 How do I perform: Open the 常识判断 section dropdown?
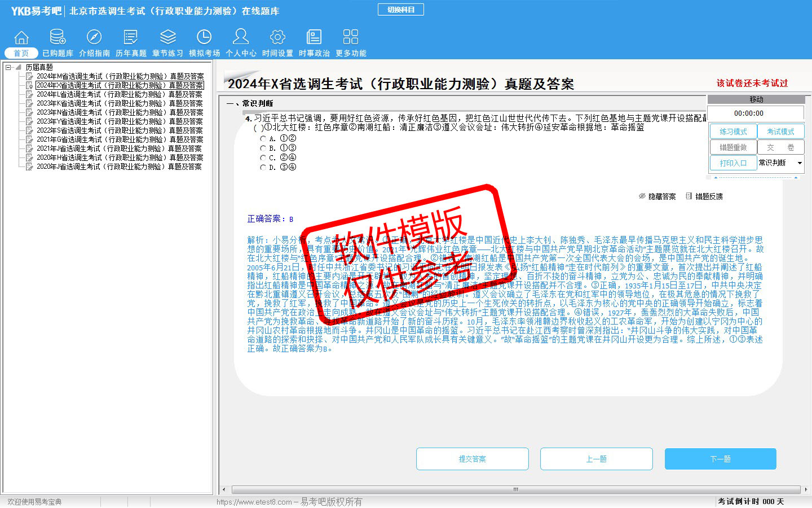click(x=800, y=163)
